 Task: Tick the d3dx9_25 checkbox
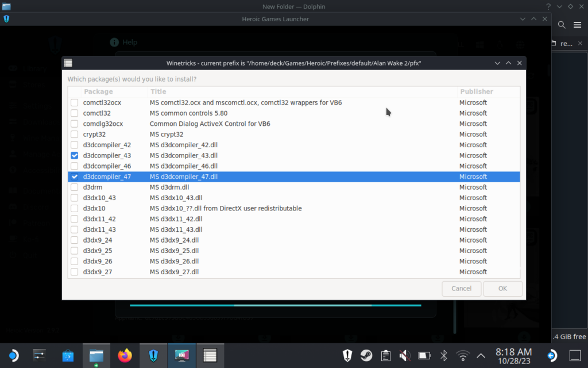[74, 251]
